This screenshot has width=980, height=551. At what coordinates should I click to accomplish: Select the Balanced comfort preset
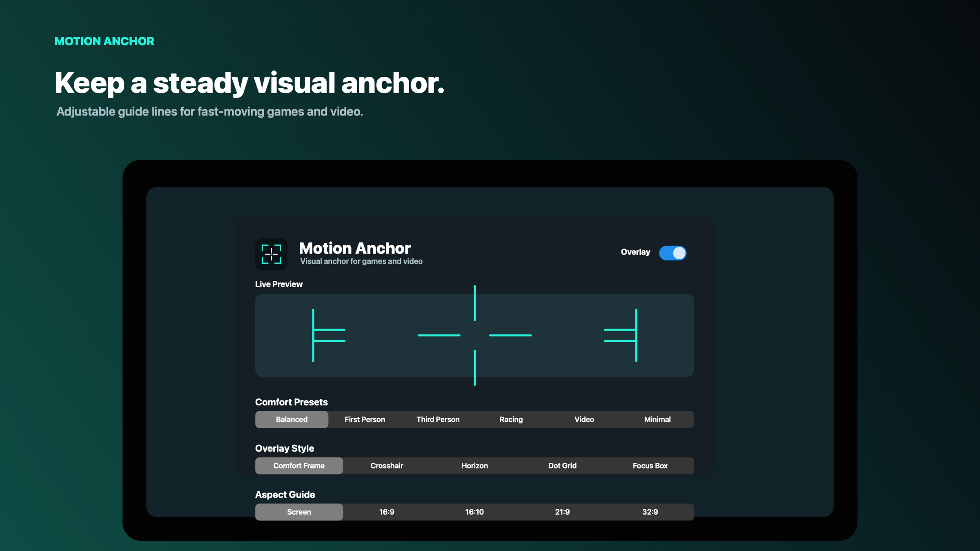292,419
